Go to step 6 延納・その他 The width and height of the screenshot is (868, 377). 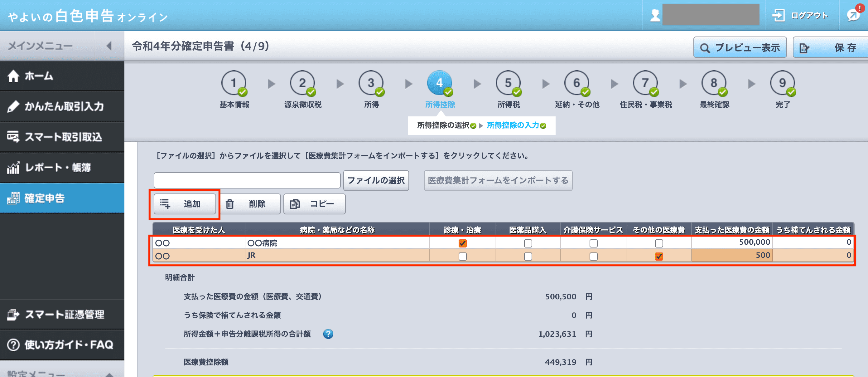click(x=577, y=90)
